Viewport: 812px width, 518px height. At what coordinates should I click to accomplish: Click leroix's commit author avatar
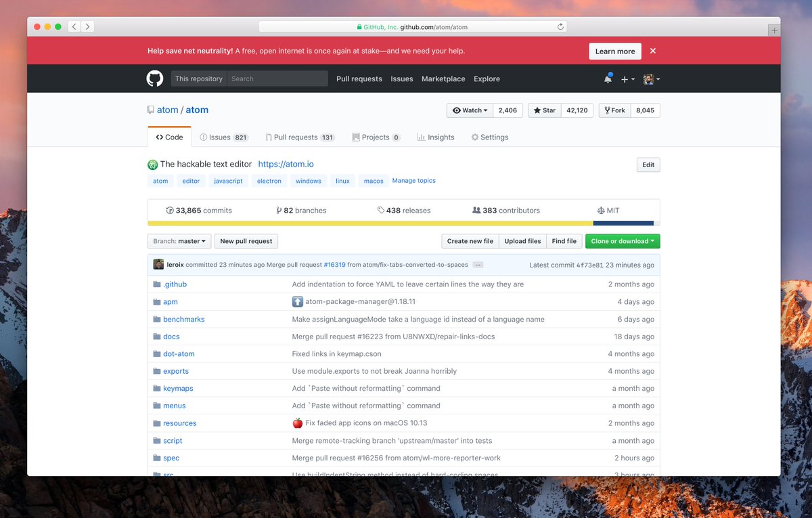click(158, 265)
